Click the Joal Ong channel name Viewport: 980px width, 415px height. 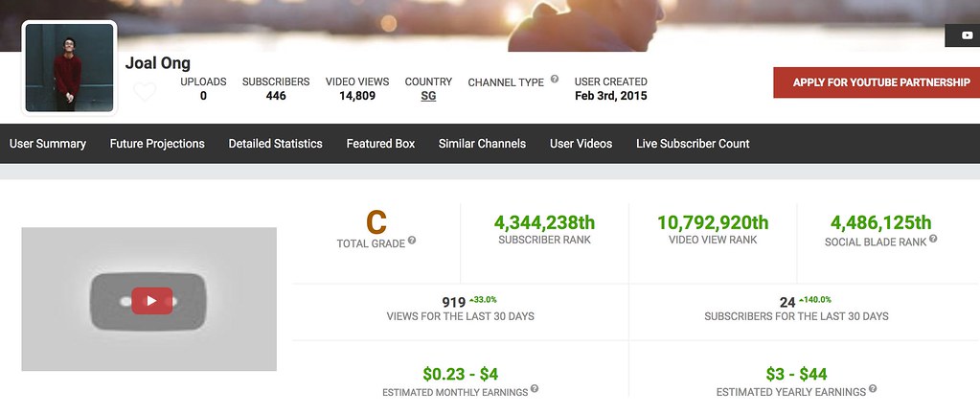pos(157,63)
